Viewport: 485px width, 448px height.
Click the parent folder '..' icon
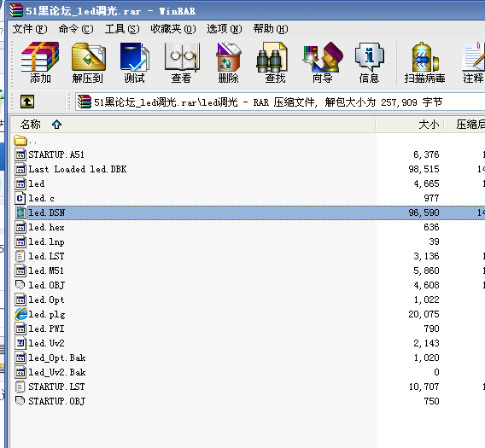[20, 140]
